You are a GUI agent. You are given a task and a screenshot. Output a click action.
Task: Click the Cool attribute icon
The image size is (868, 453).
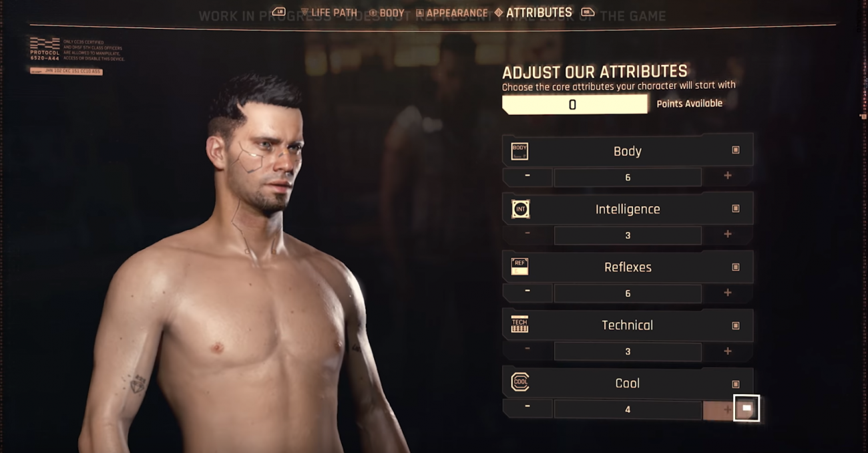[520, 383]
